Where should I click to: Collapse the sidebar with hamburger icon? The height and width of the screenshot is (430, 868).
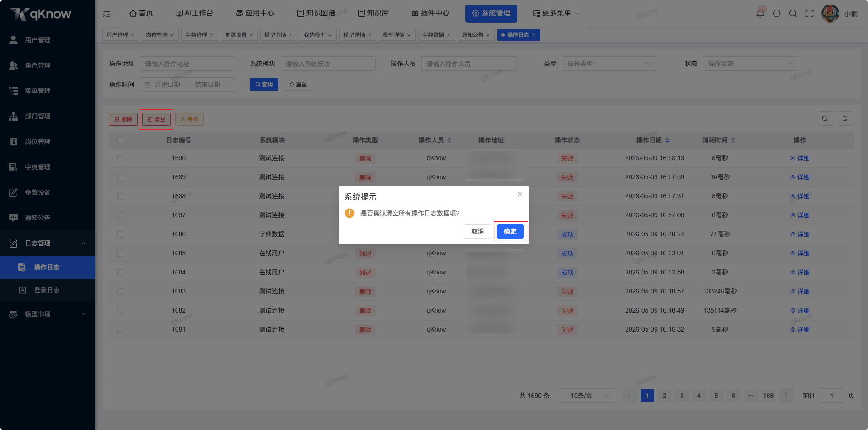pyautogui.click(x=107, y=14)
